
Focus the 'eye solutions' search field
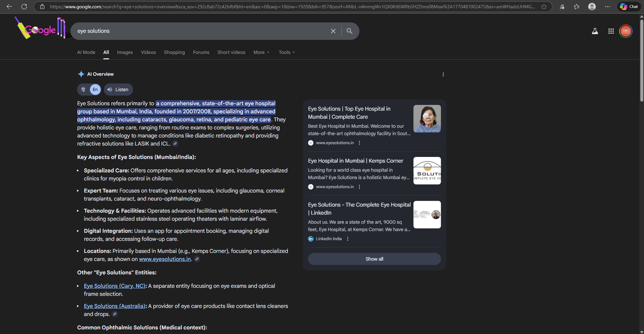[x=201, y=31]
